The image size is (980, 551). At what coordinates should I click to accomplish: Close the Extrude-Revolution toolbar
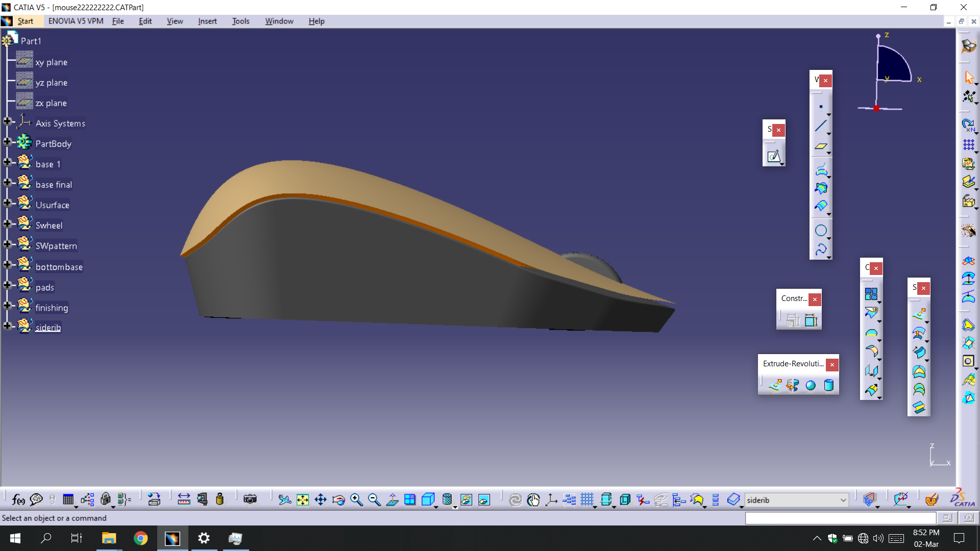pos(832,364)
